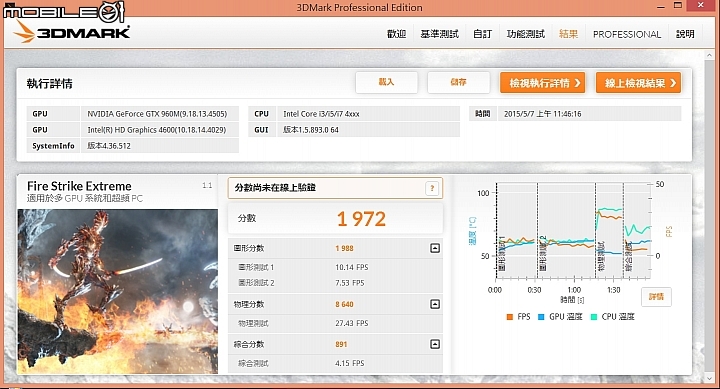Click the graphics score value 1 988
The width and height of the screenshot is (720, 389).
coord(344,248)
